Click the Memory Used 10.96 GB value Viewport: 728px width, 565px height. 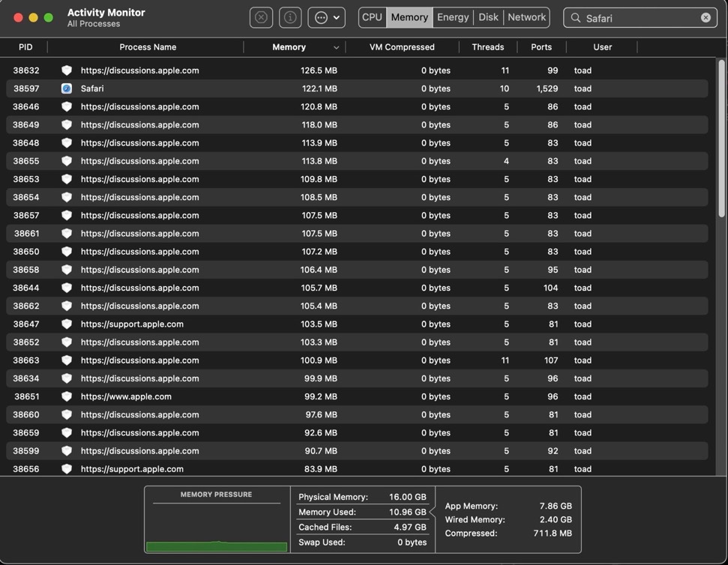point(407,512)
